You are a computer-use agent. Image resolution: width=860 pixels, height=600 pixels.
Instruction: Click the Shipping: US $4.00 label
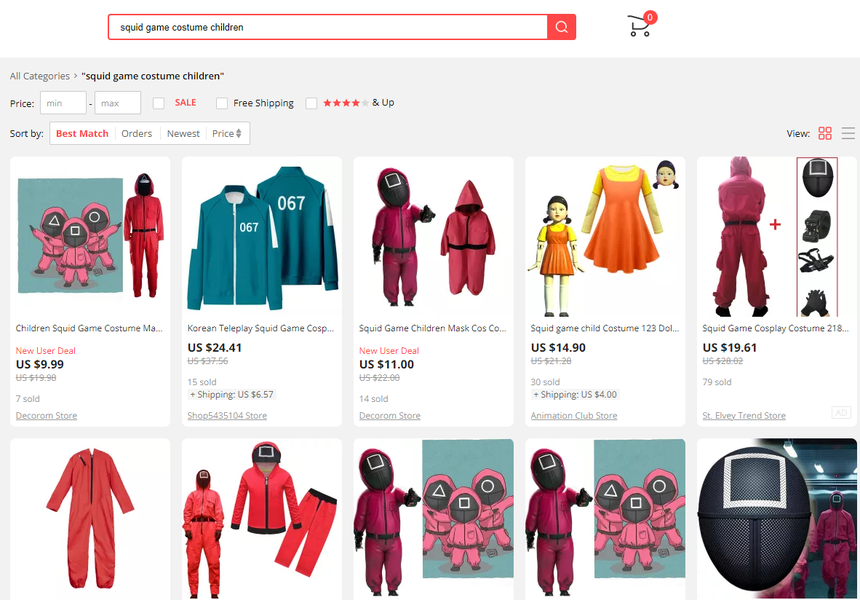(x=575, y=394)
